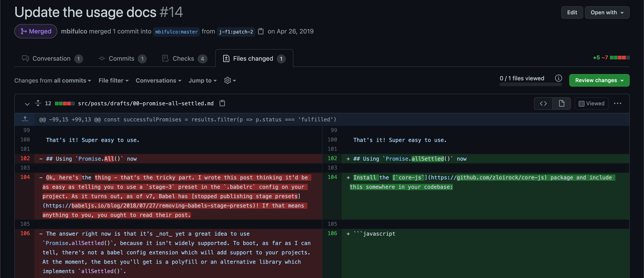
Task: Open the Checks tab
Action: click(184, 58)
